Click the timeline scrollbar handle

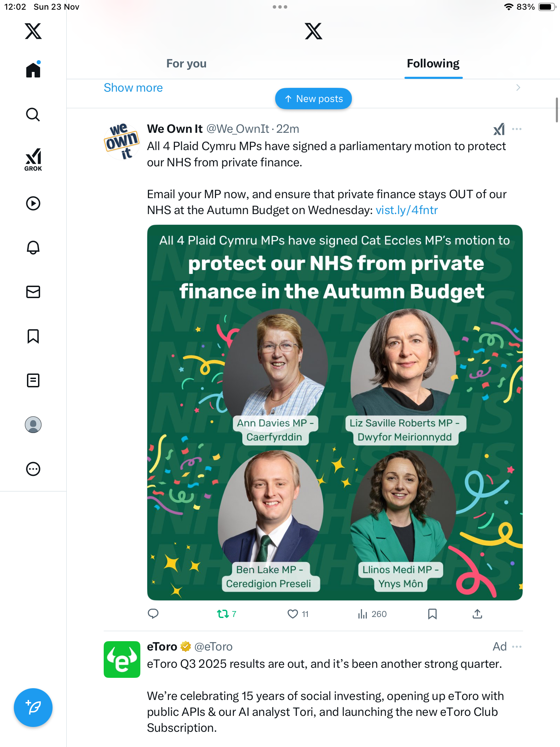(x=557, y=110)
